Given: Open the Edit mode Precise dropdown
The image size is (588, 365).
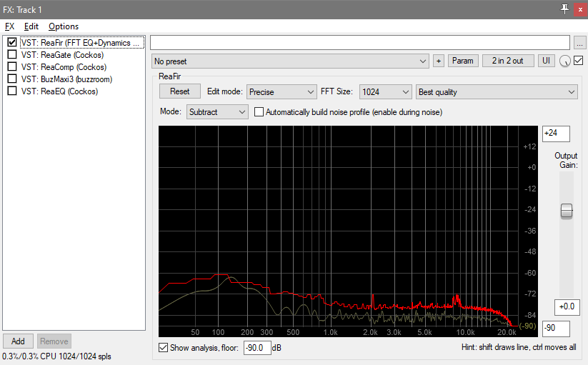Looking at the screenshot, I should point(281,91).
